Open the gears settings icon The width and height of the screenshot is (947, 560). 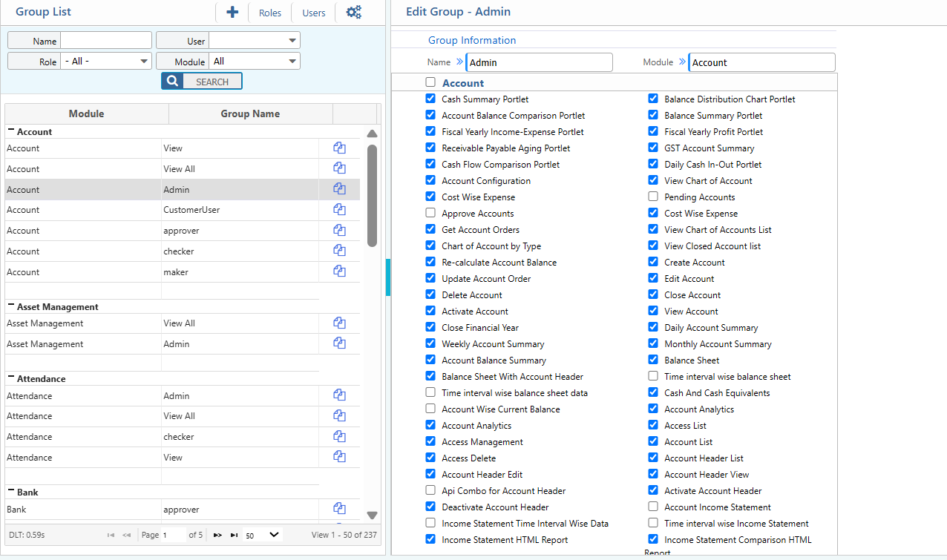[x=354, y=12]
